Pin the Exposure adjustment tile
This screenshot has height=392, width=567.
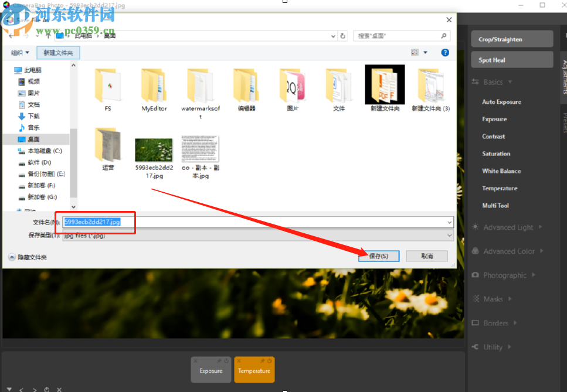click(x=219, y=360)
